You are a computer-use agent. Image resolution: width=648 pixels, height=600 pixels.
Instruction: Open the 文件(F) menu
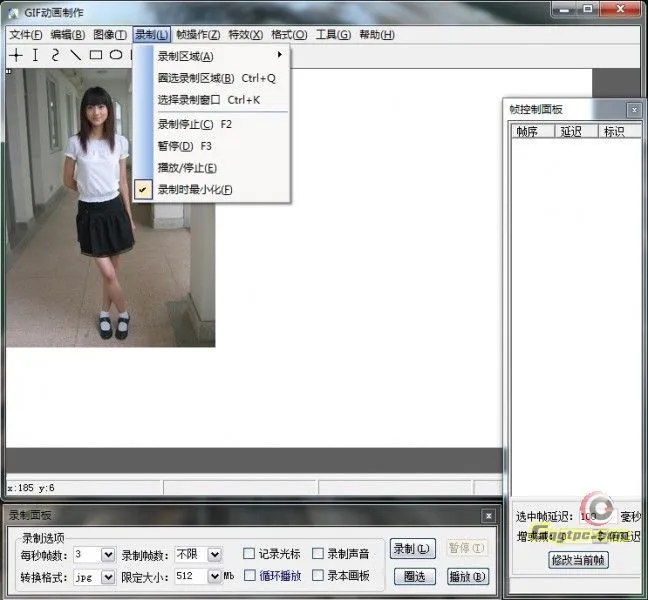pos(26,35)
